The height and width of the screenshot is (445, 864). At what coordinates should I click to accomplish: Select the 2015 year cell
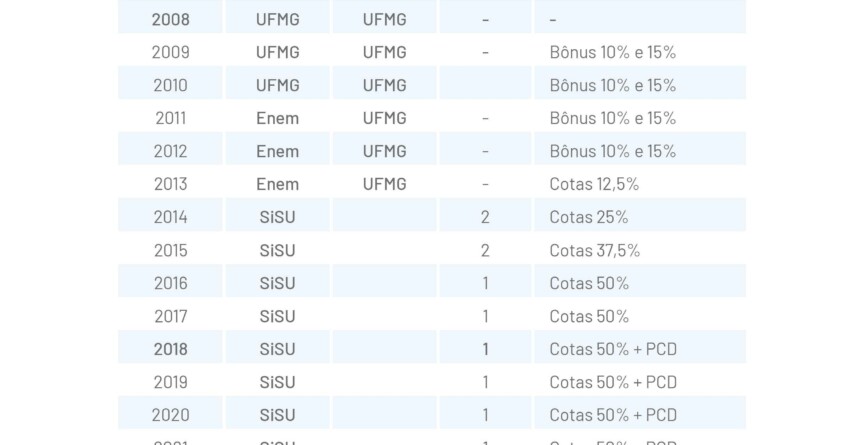[170, 250]
